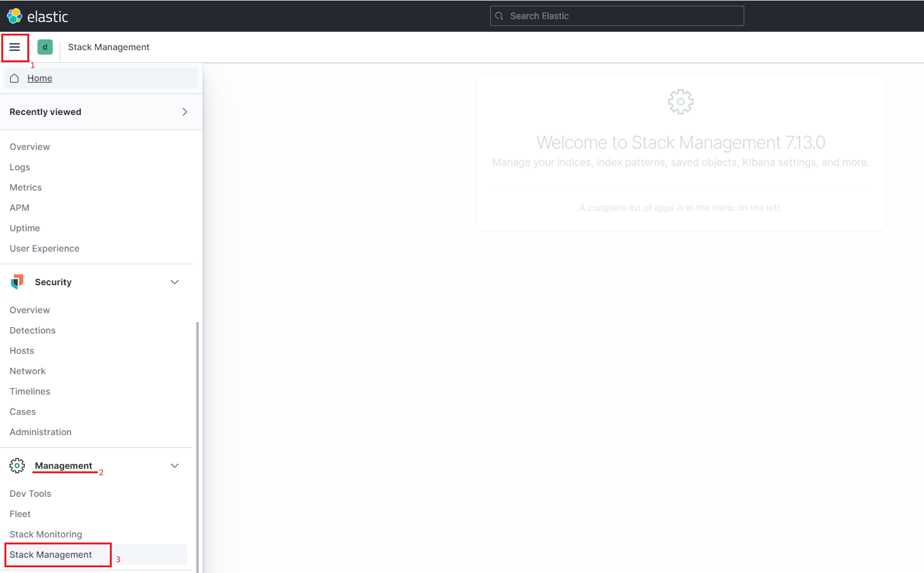Expand the Recently viewed section
The height and width of the screenshot is (573, 924).
[184, 111]
